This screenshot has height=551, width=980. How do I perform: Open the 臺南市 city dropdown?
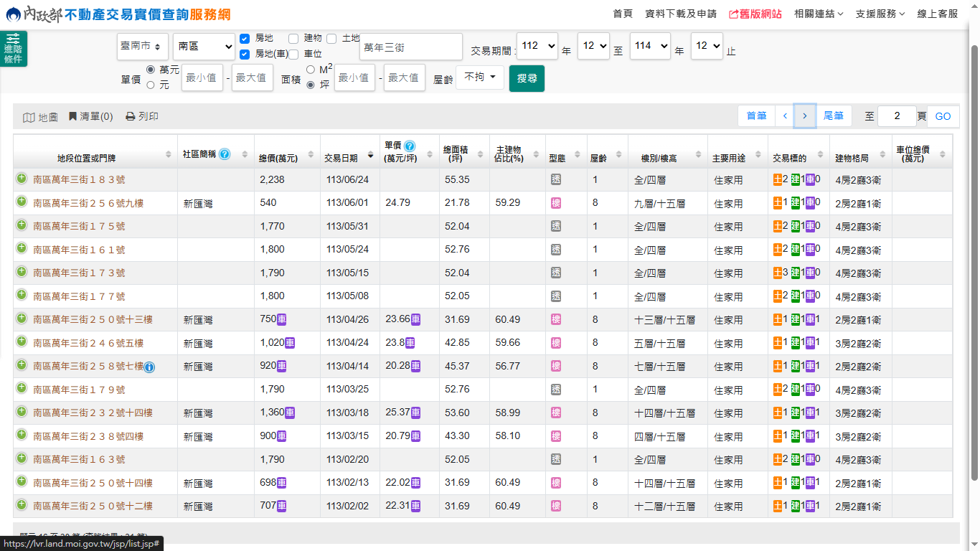coord(142,46)
